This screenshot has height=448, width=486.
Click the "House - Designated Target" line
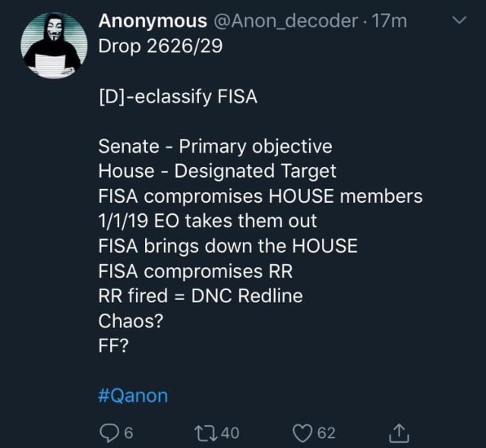click(217, 171)
